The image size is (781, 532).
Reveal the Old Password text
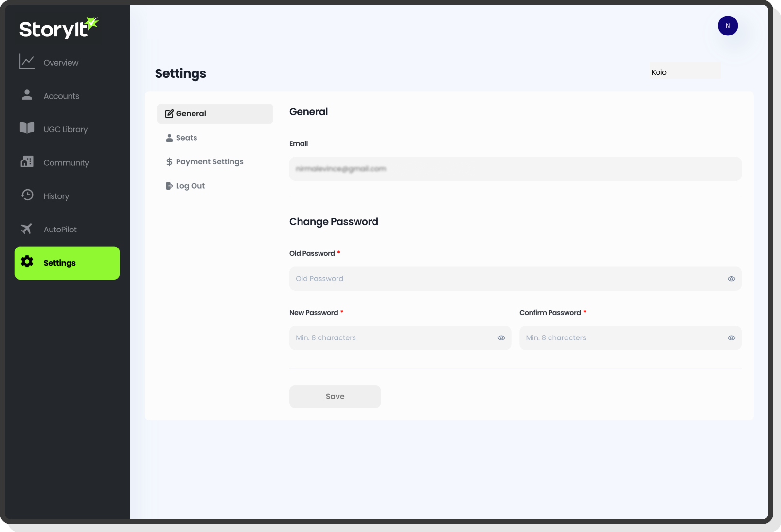731,279
